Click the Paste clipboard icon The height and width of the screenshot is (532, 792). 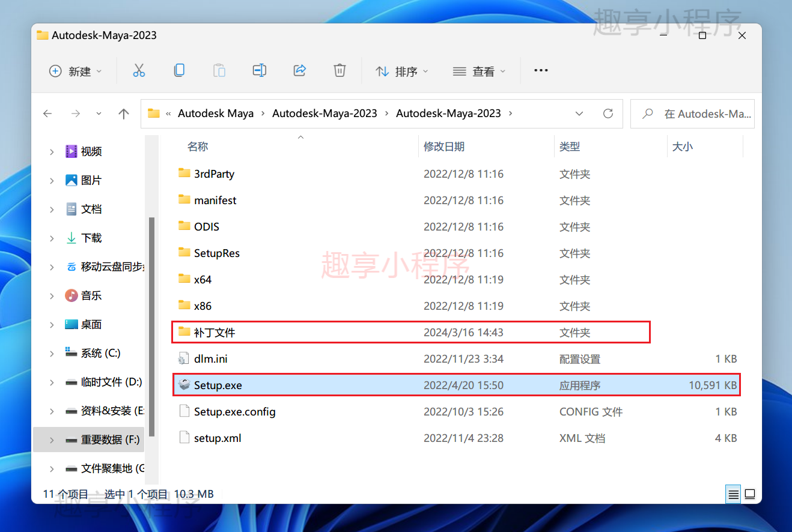[219, 71]
